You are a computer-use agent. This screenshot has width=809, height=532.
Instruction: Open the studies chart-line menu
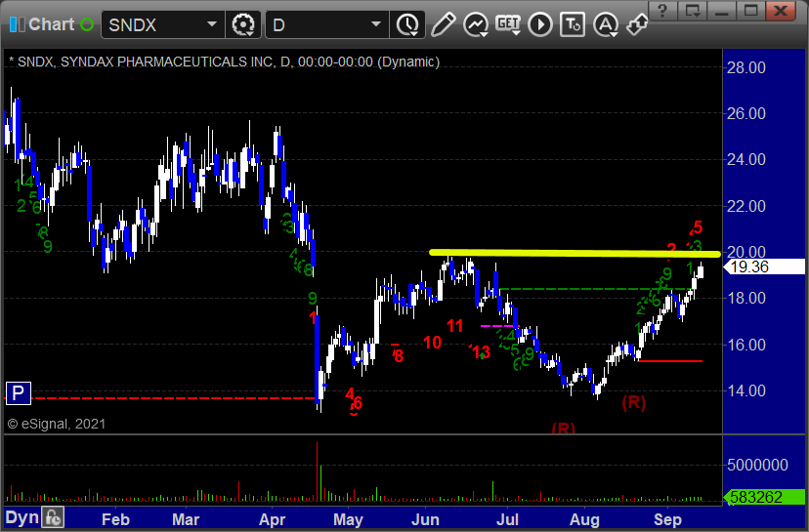click(x=476, y=24)
